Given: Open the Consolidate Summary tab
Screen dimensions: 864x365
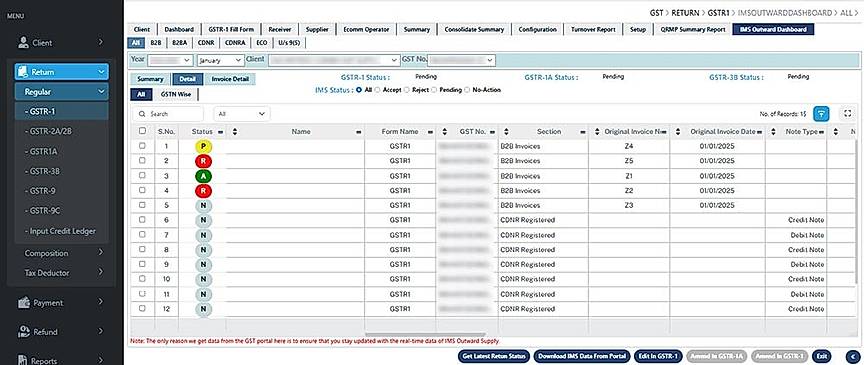Looking at the screenshot, I should (474, 30).
